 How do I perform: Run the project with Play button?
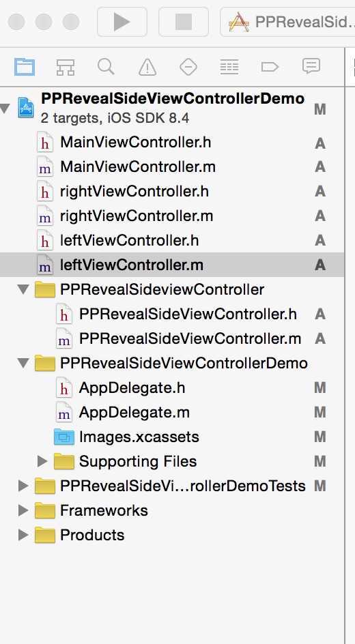coord(122,21)
